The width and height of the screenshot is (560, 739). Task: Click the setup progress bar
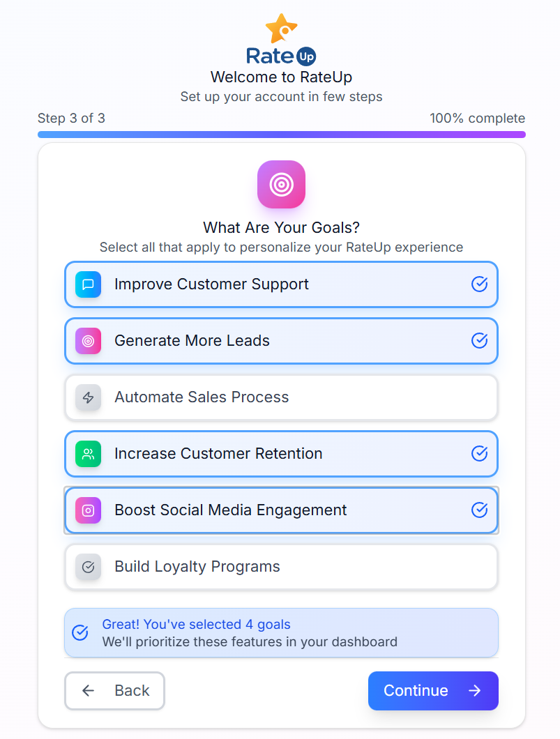tap(281, 135)
